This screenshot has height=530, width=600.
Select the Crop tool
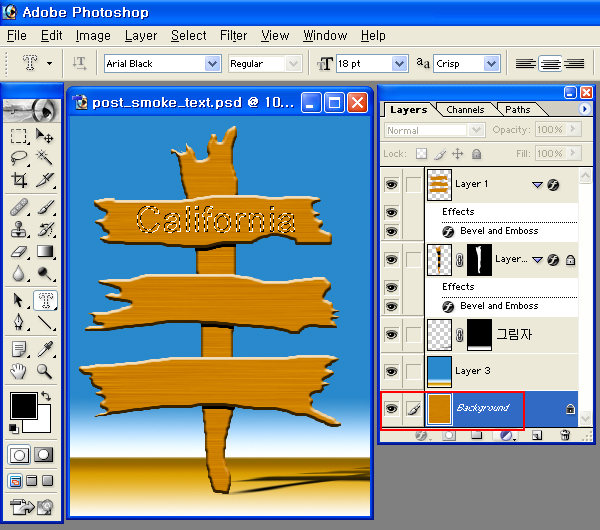coord(18,180)
